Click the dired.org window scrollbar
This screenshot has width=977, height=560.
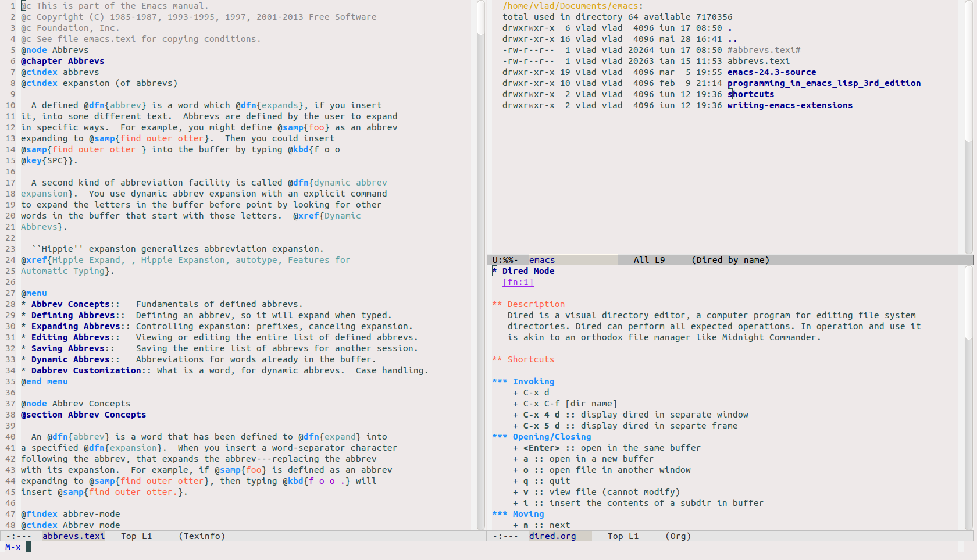968,398
